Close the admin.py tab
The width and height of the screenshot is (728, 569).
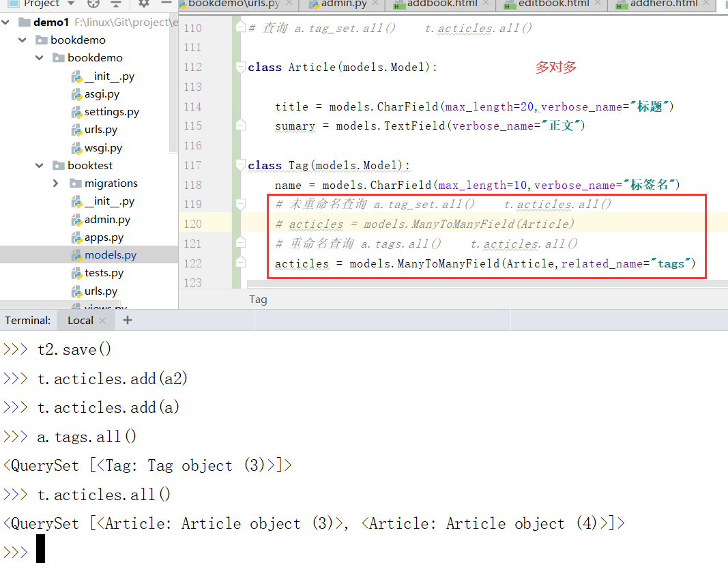click(376, 3)
